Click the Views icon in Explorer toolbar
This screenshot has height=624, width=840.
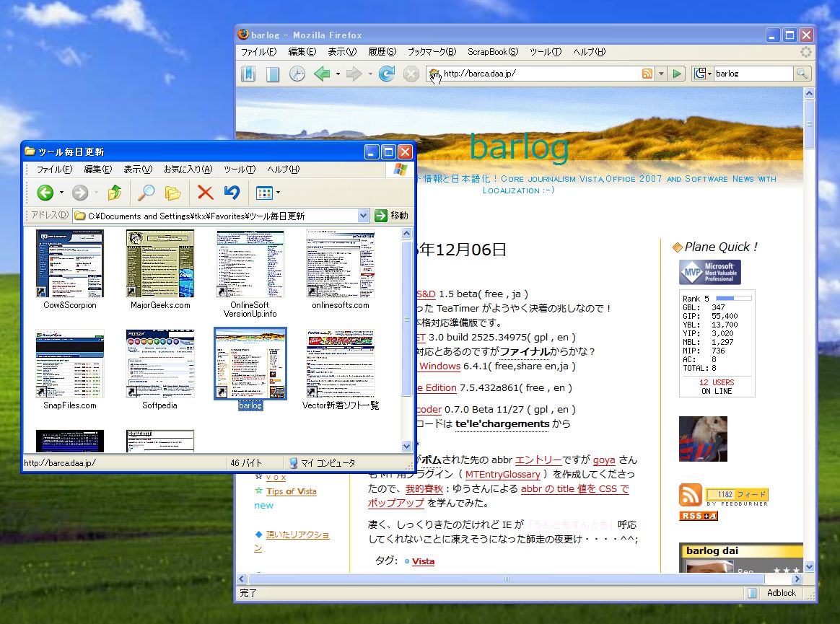click(264, 193)
